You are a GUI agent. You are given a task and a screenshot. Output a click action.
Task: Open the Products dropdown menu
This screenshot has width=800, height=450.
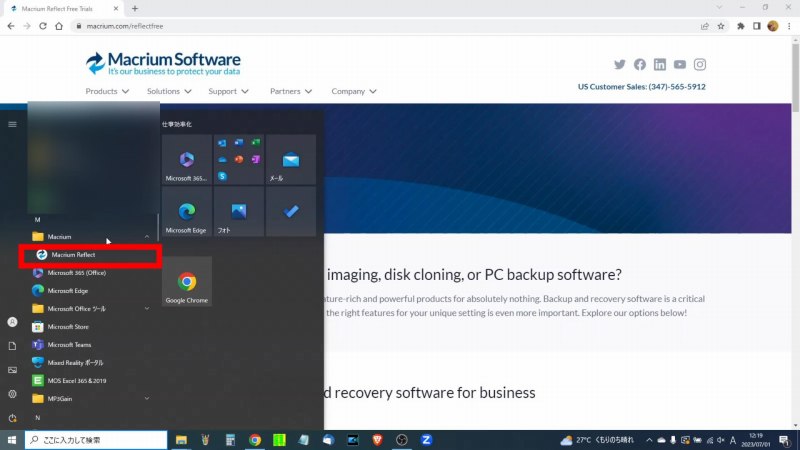point(107,91)
